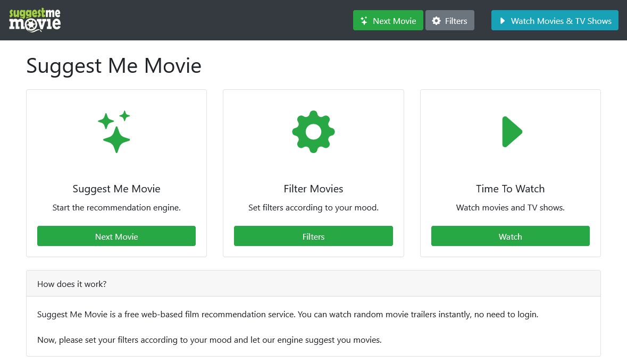The width and height of the screenshot is (627, 364).
Task: Open Watch Movies & TV Shows in the navbar
Action: tap(555, 20)
